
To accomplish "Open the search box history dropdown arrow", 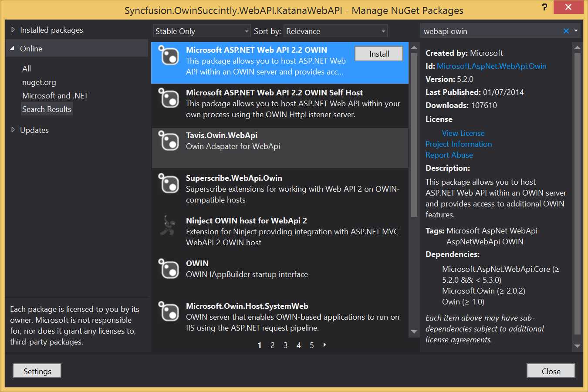I will coord(576,31).
